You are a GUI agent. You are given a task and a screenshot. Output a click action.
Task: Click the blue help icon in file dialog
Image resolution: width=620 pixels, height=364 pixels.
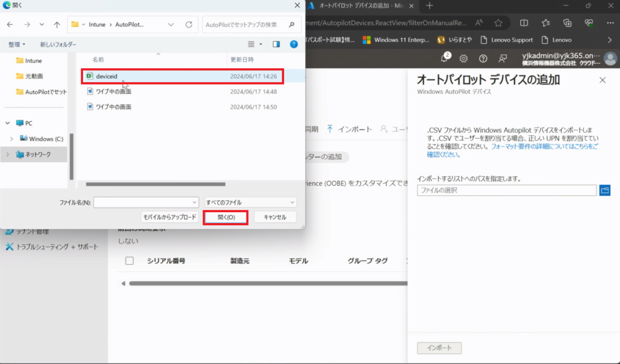(x=293, y=44)
